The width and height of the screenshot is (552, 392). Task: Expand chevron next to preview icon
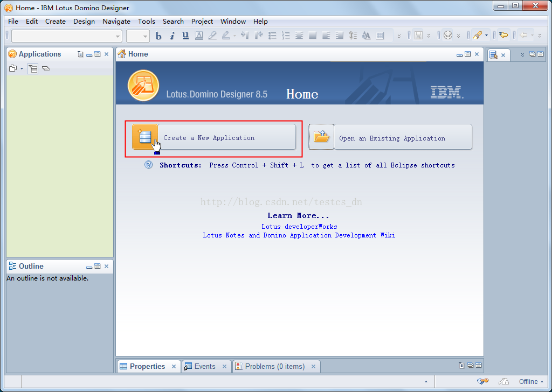click(458, 36)
